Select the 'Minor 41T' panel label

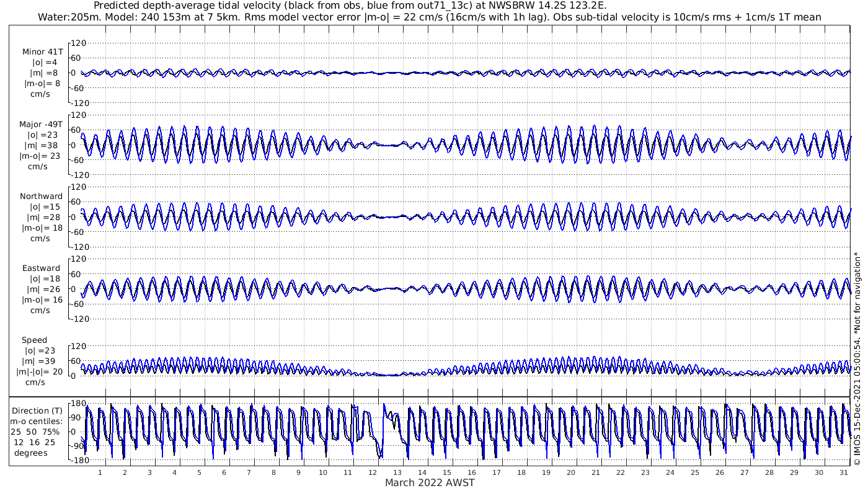coord(42,52)
